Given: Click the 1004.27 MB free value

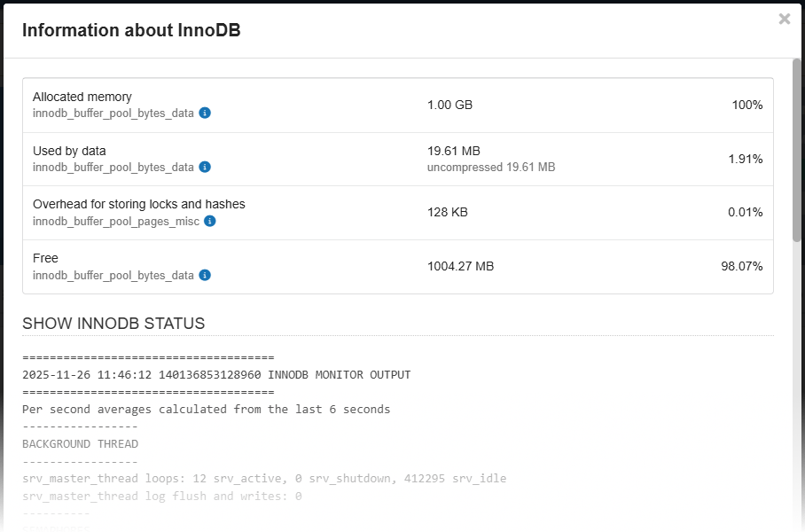Looking at the screenshot, I should pos(460,266).
